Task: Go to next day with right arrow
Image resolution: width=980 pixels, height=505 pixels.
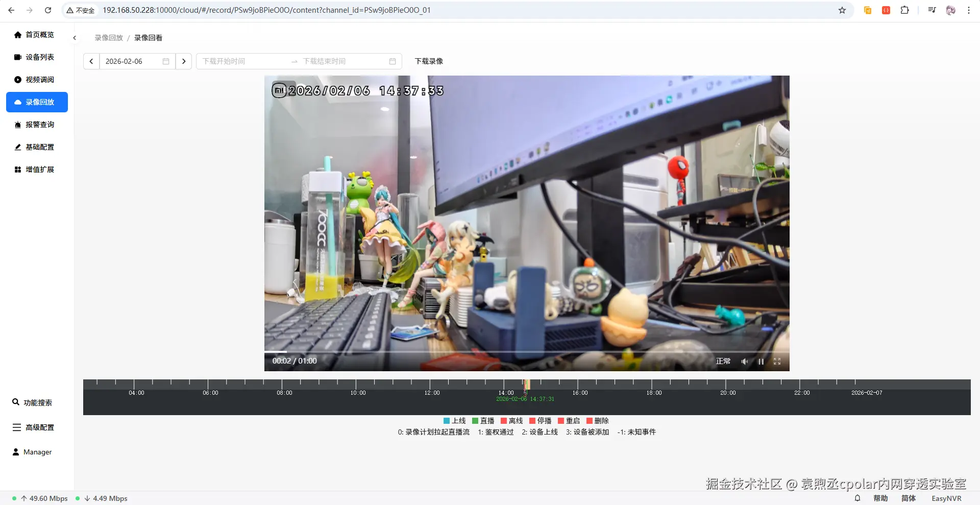Action: pyautogui.click(x=184, y=61)
